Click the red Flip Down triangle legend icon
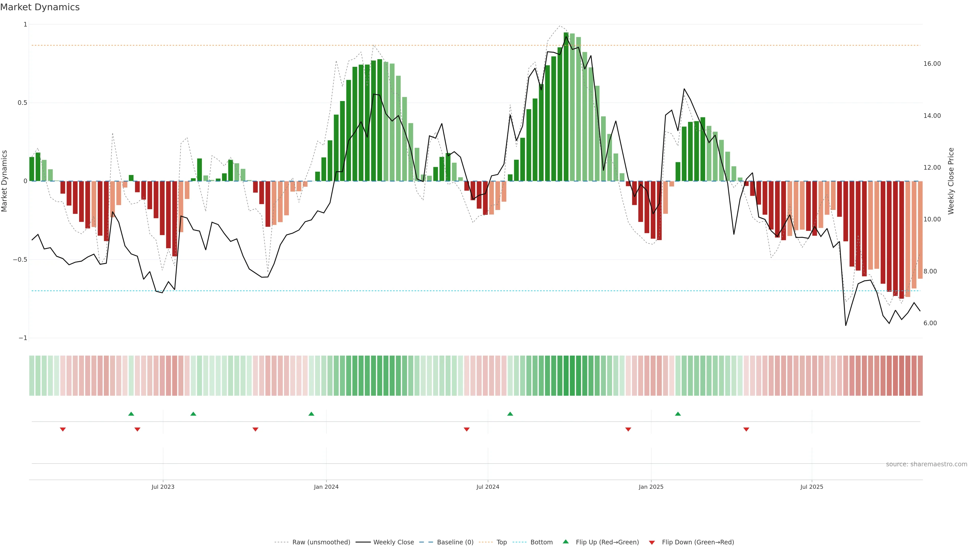Viewport: 980px width, 551px height. pyautogui.click(x=652, y=542)
